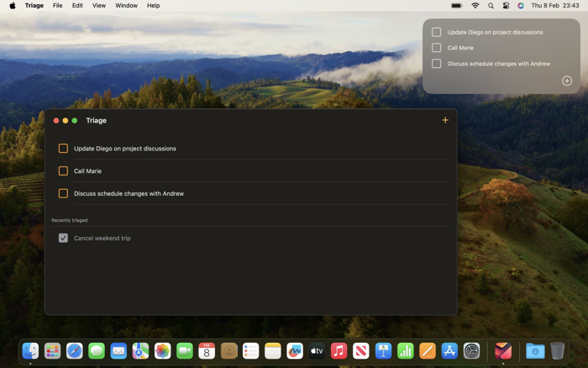
Task: Open the Window menu
Action: (x=126, y=5)
